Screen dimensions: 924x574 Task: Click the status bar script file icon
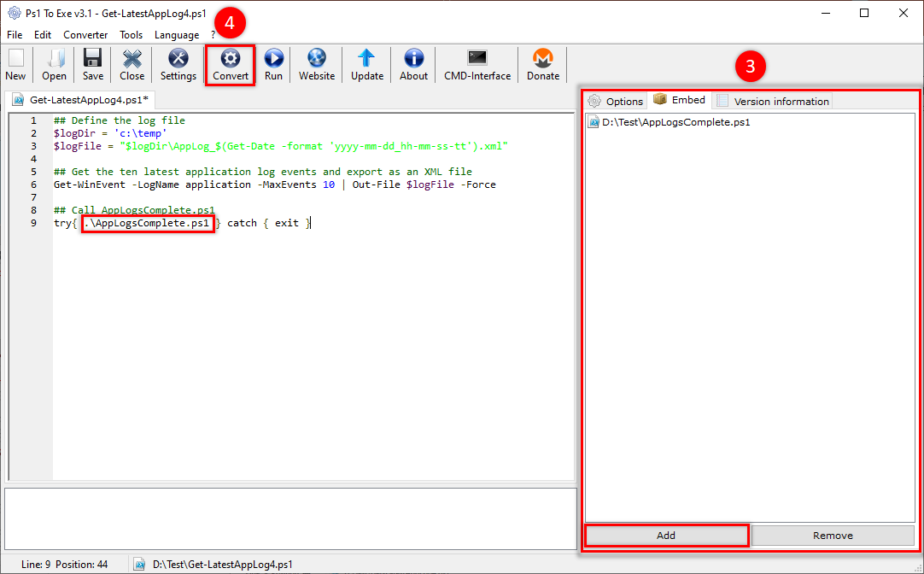[x=139, y=565]
